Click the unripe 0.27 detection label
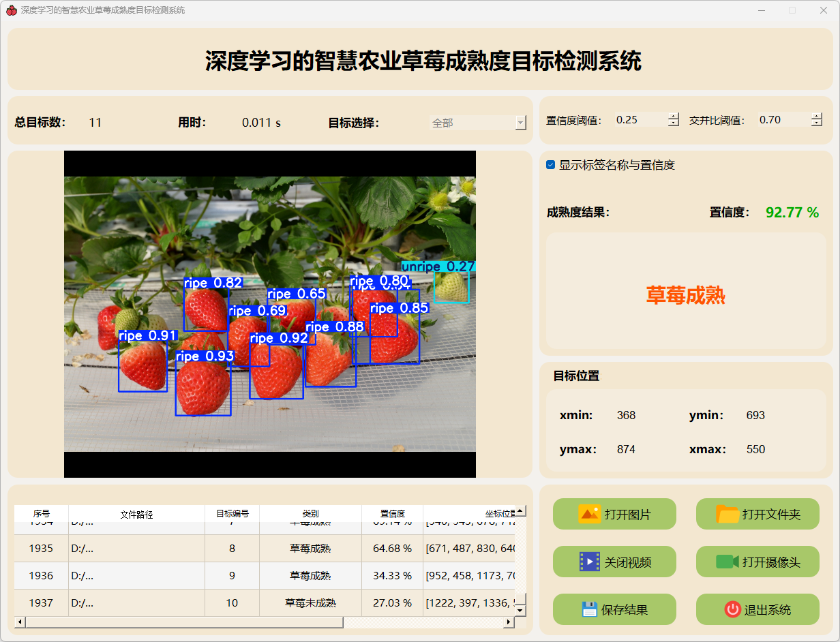Image resolution: width=840 pixels, height=642 pixels. point(438,266)
